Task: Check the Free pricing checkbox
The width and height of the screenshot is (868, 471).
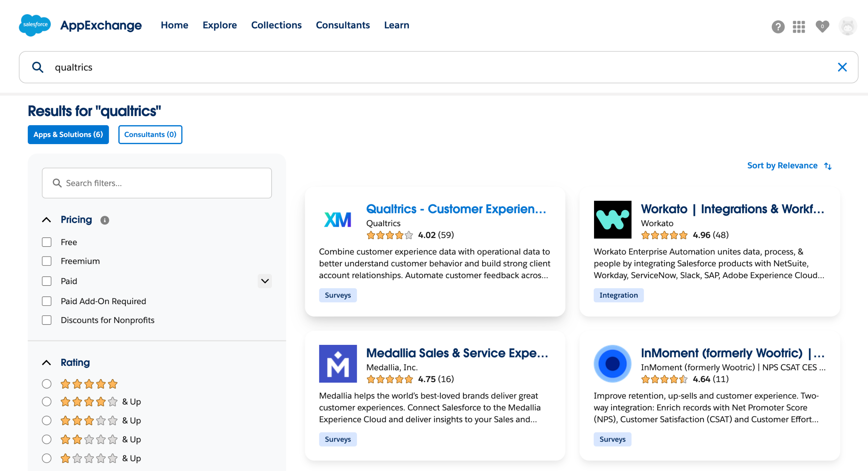Action: (x=47, y=242)
